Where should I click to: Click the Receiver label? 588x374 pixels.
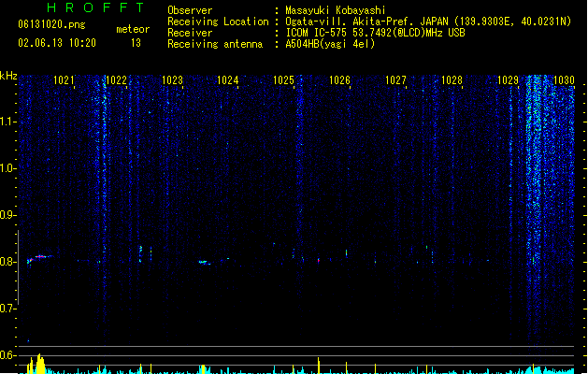pyautogui.click(x=190, y=33)
